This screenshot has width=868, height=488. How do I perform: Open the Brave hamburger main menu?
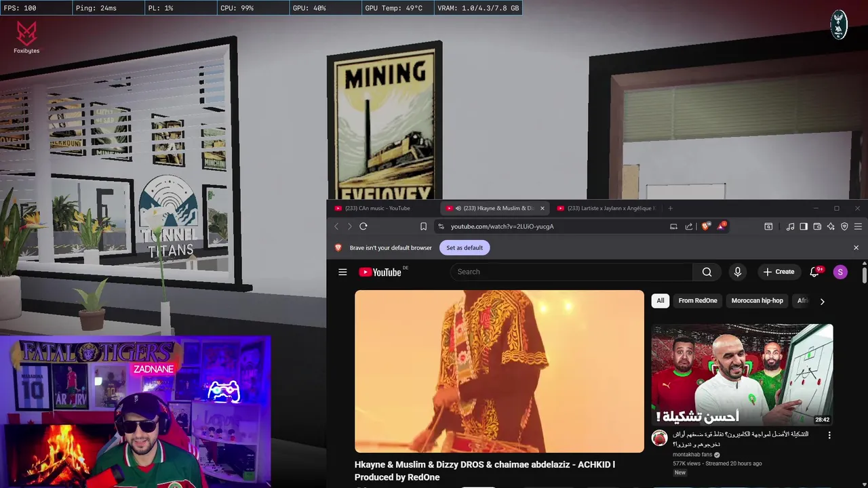click(858, 226)
